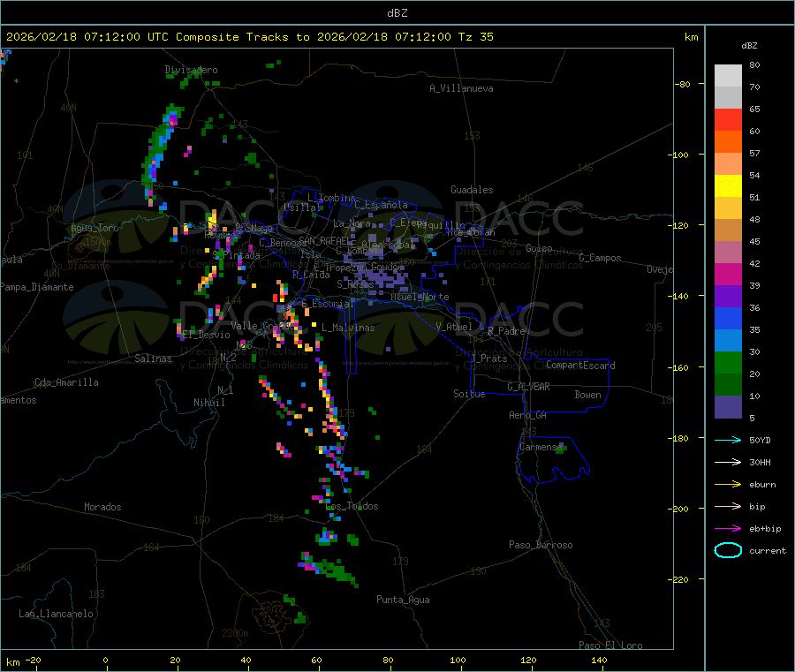The image size is (795, 672).
Task: Click the Carmensa place label
Action: 541,447
